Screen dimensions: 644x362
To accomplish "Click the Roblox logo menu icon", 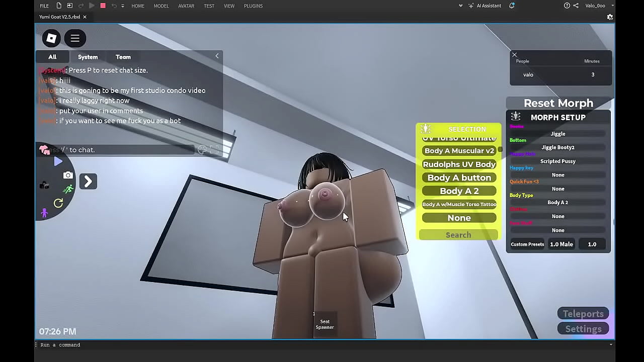I will 51,38.
